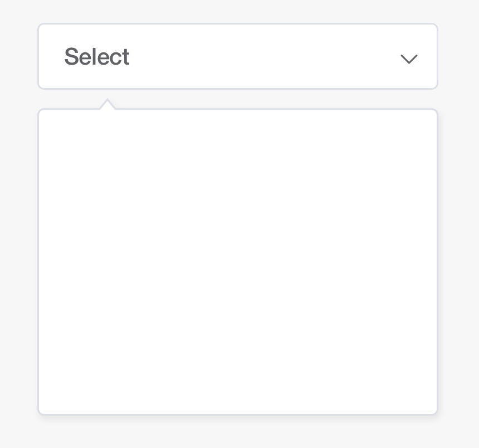Screen dimensions: 479x448
Task: Click the small triangle pointer above the popup
Action: pyautogui.click(x=107, y=104)
